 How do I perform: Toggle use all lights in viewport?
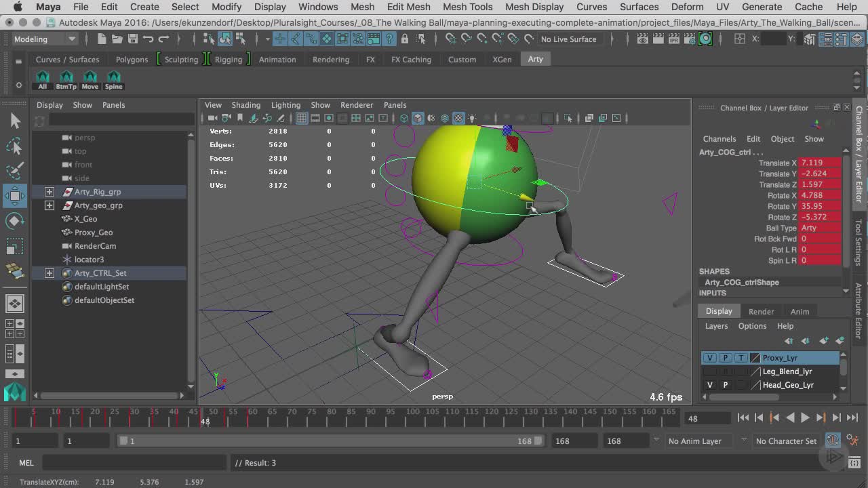click(x=473, y=118)
